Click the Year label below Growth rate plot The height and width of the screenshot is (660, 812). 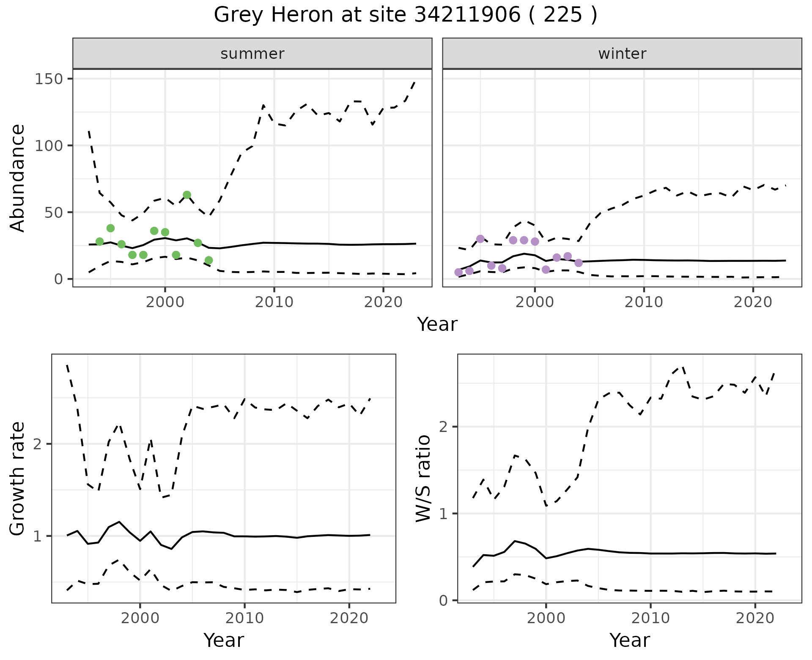(223, 640)
